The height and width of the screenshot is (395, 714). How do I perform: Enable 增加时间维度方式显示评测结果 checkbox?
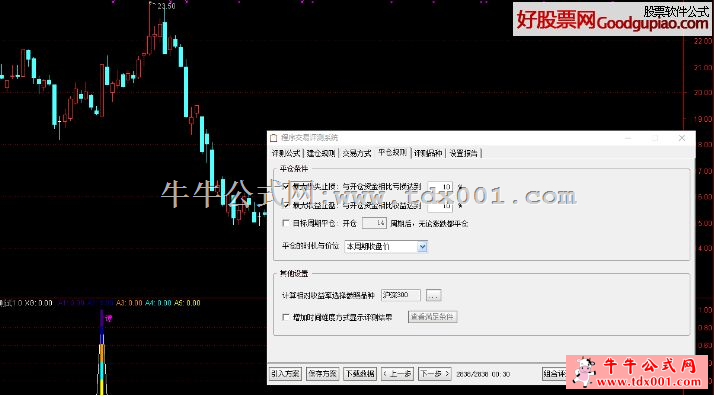coord(286,317)
